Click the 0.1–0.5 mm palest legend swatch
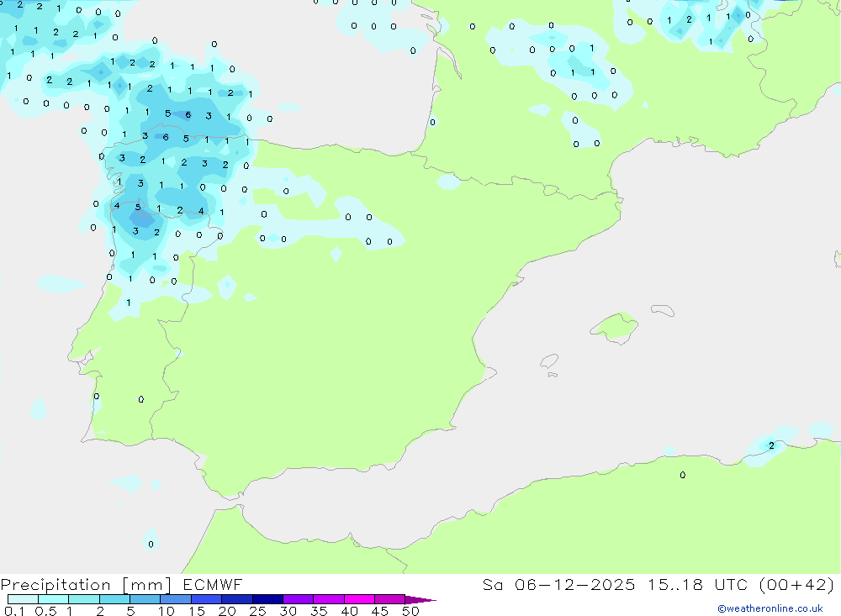Viewport: 841px width, 616px height. [x=23, y=599]
